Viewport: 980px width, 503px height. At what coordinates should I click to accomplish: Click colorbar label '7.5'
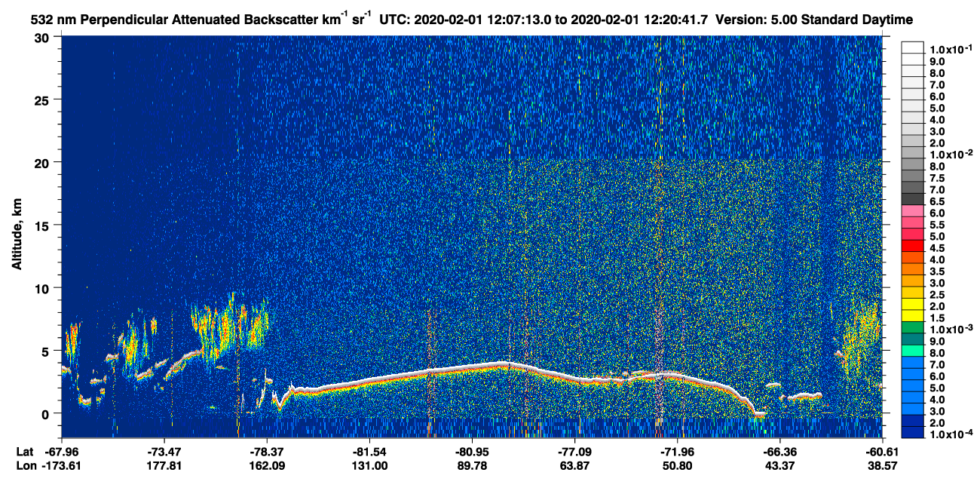click(937, 178)
